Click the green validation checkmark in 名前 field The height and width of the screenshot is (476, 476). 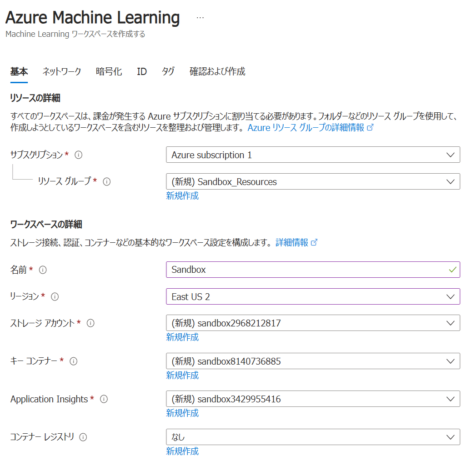point(453,270)
